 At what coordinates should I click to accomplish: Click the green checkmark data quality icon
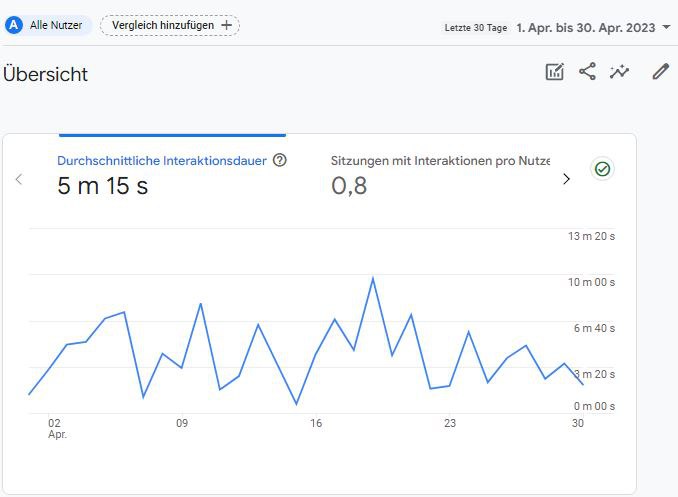click(x=602, y=169)
